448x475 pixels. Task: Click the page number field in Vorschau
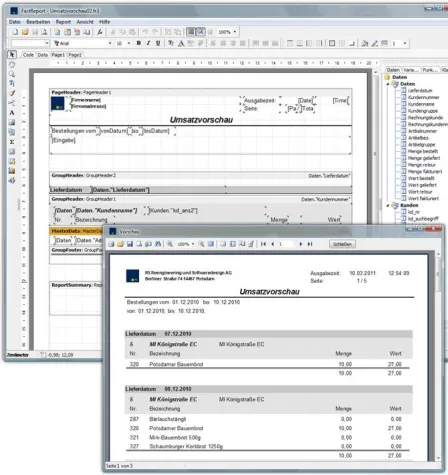click(286, 244)
